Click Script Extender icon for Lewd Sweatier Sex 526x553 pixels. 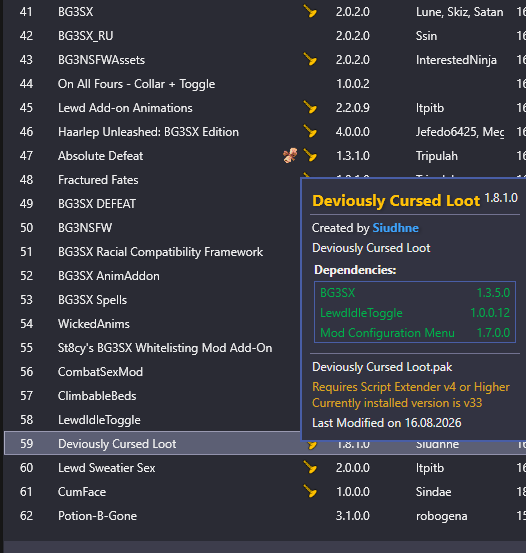pyautogui.click(x=310, y=468)
